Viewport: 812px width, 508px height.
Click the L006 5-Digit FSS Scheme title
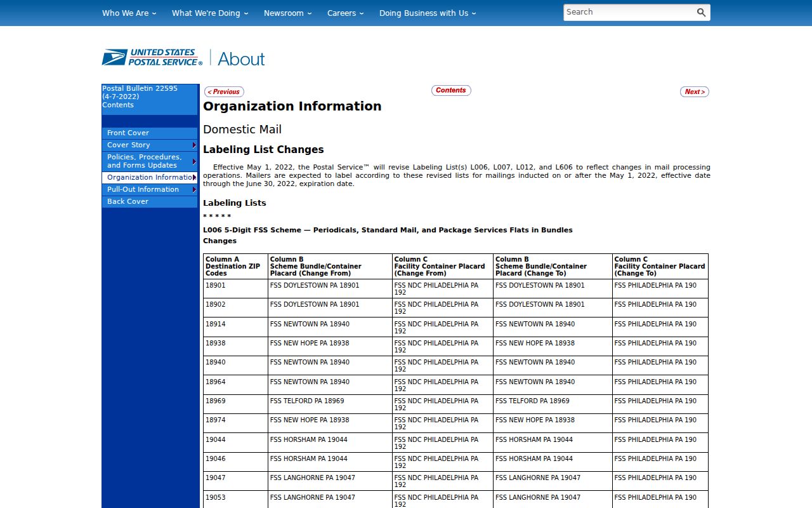[x=388, y=230]
